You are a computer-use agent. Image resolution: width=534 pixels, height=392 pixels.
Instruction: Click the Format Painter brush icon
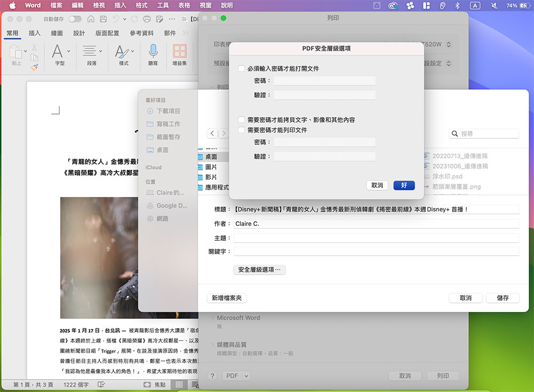tap(34, 67)
